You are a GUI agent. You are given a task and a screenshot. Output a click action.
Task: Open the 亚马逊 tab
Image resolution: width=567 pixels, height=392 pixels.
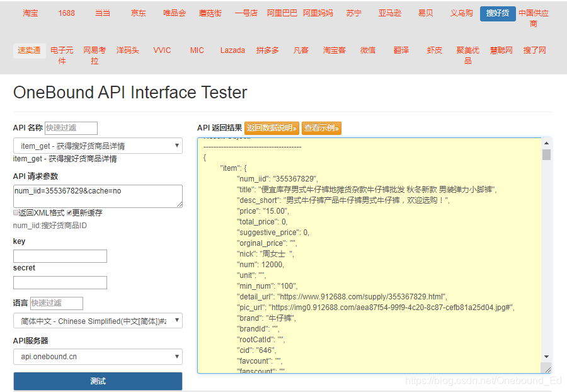click(390, 13)
